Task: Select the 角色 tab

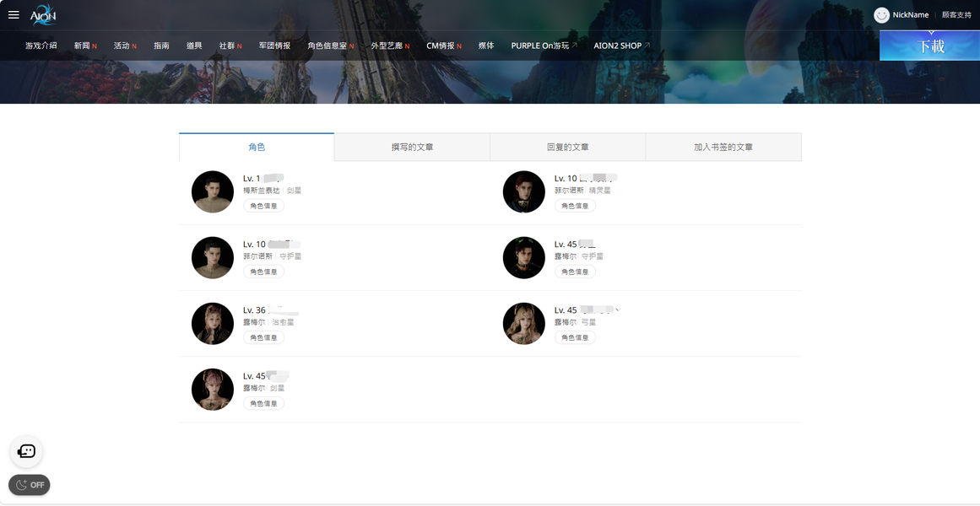Action: [x=257, y=147]
